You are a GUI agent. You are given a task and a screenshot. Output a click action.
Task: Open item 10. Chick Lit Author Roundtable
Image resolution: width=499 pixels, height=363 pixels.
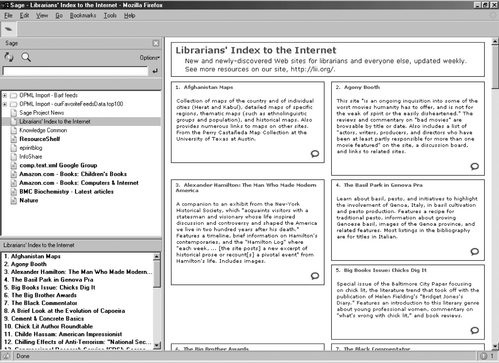[48, 326]
